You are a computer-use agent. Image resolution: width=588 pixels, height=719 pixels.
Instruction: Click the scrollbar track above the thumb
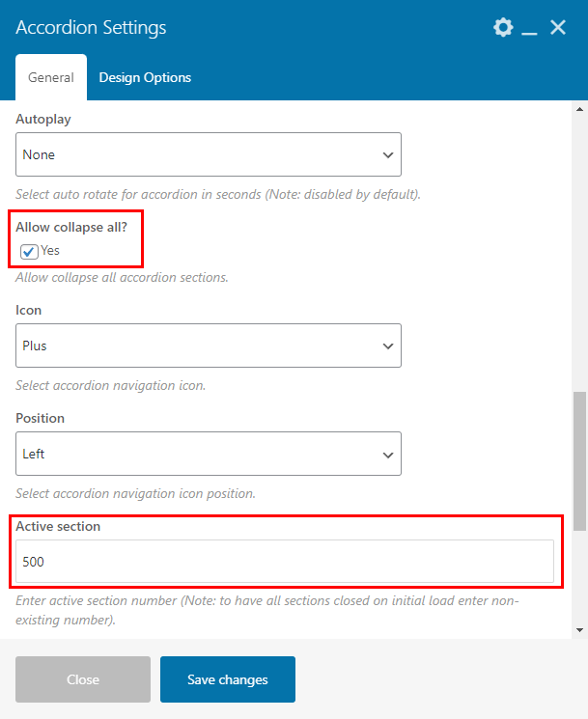click(579, 252)
